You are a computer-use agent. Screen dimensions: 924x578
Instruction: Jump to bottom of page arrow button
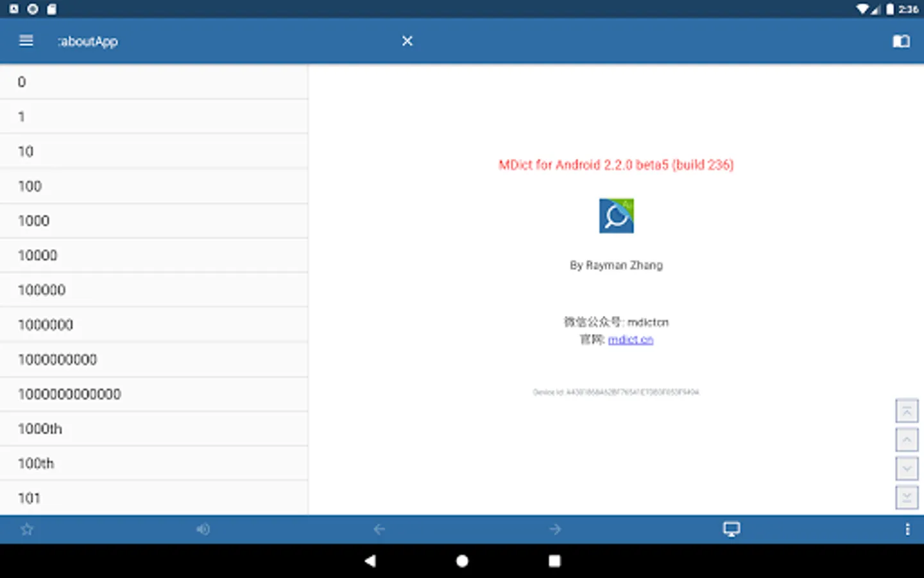(x=907, y=498)
